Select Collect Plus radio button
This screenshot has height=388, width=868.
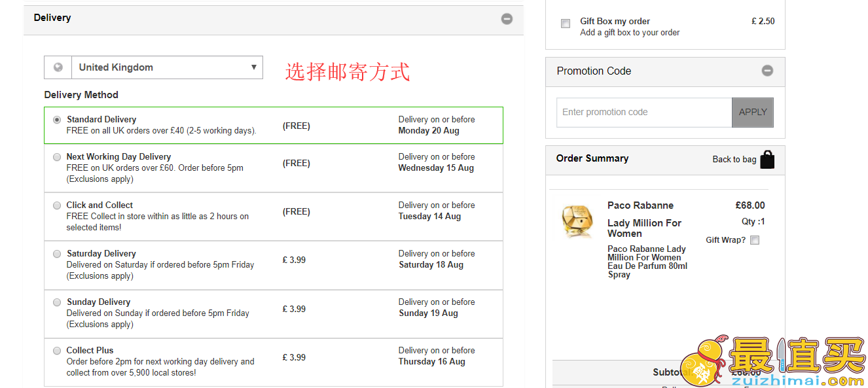point(57,351)
